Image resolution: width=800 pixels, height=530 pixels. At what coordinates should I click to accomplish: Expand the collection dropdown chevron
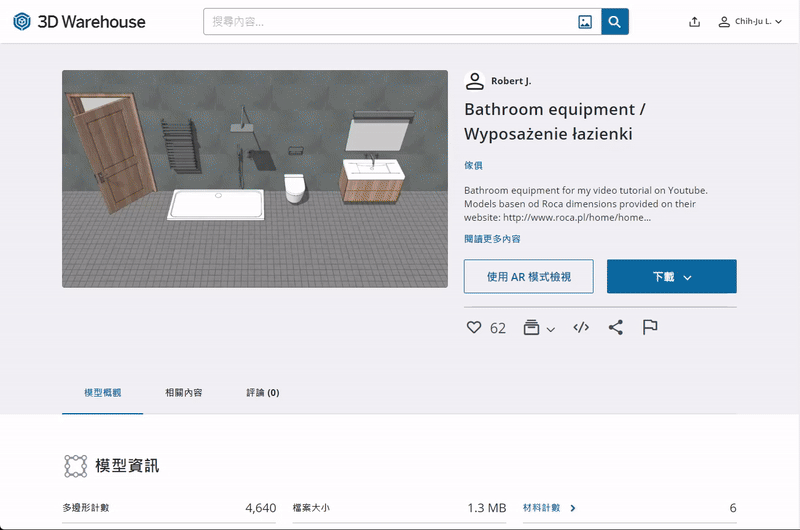click(x=551, y=330)
